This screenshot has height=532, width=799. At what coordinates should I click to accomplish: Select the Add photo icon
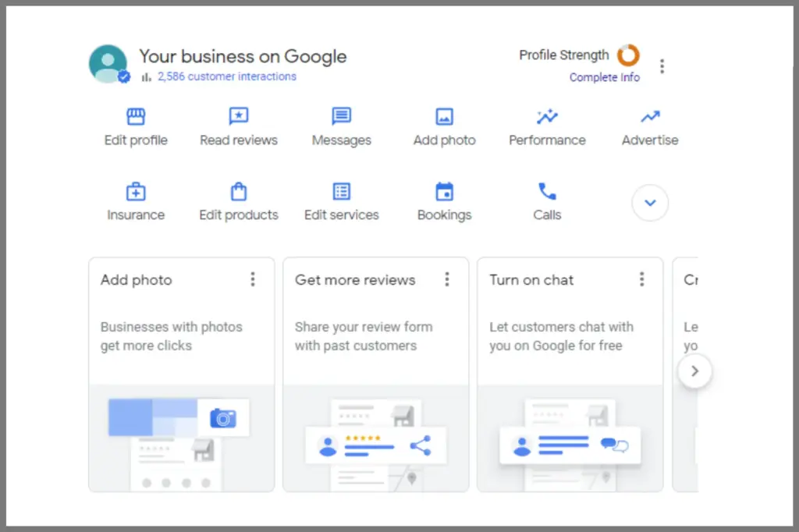point(444,115)
